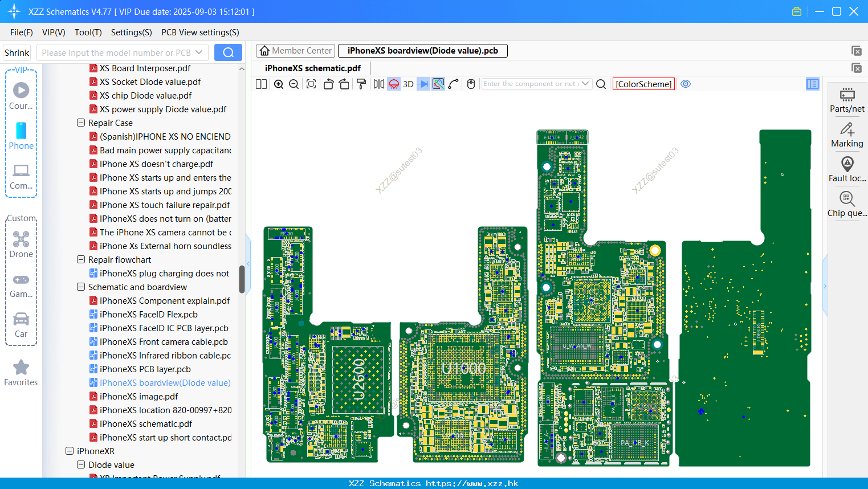Toggle net routing display icon
868x489 pixels.
pos(438,84)
